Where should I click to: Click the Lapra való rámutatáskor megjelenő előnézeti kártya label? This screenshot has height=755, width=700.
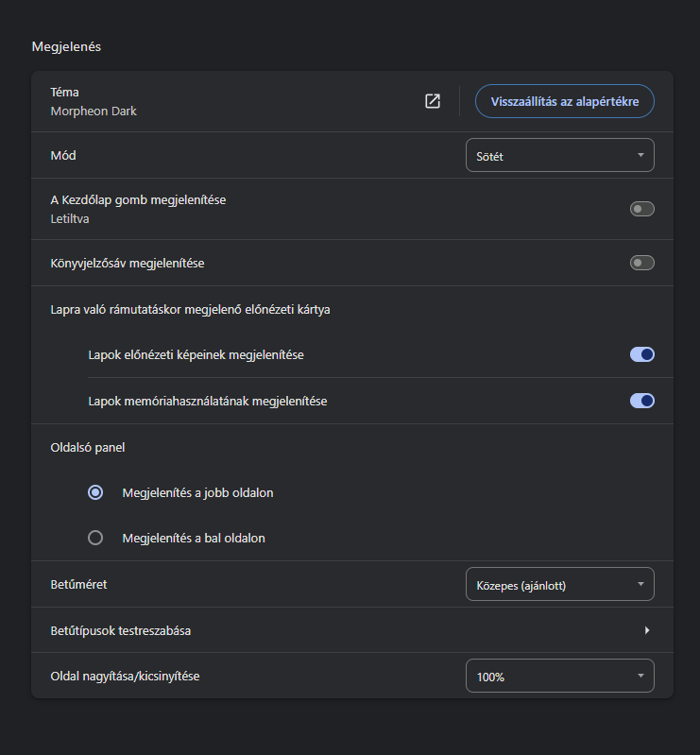click(x=190, y=309)
